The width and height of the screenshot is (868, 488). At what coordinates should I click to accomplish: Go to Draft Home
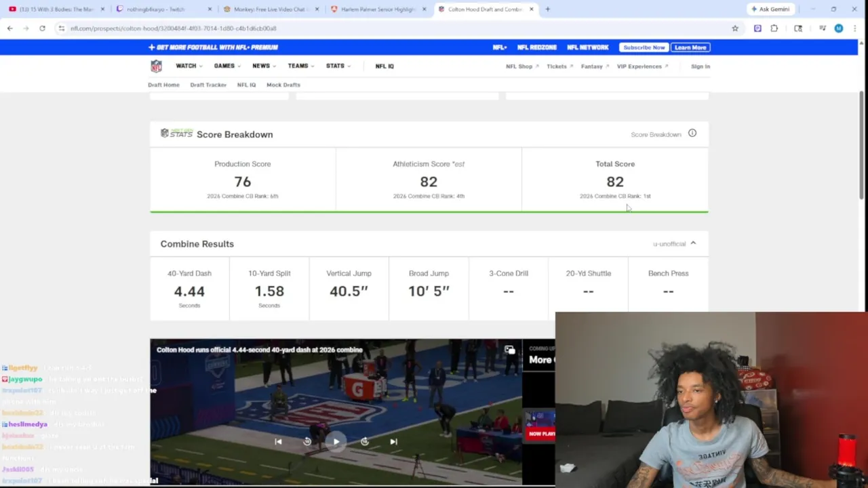(x=163, y=85)
